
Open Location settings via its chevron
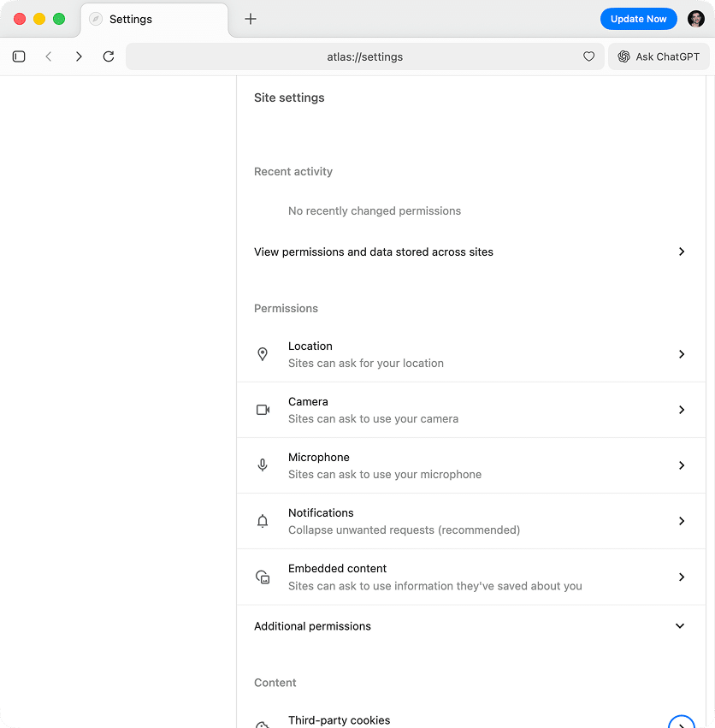click(x=682, y=354)
